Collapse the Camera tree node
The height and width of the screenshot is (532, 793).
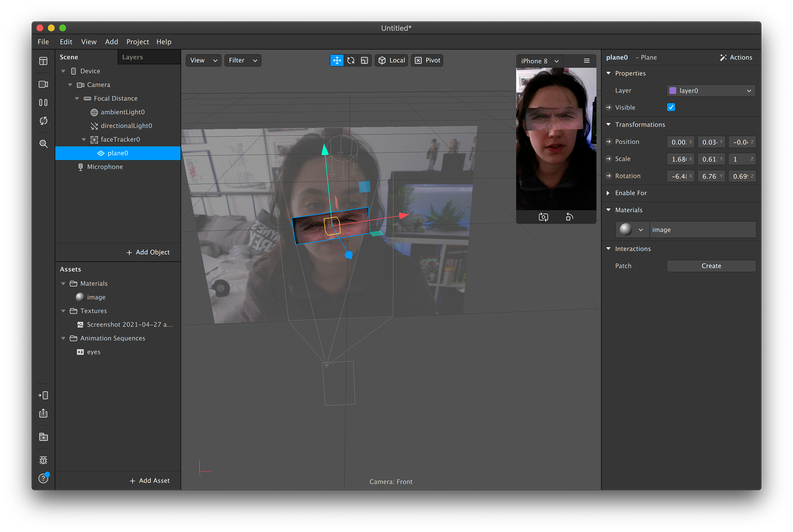pos(70,85)
